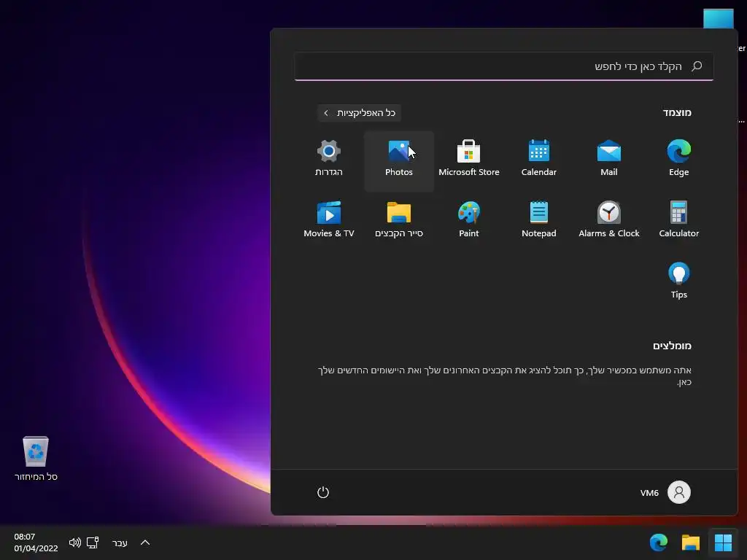
Task: Select the Recycle Bin (סל המיחזור) desktop icon
Action: pyautogui.click(x=36, y=458)
